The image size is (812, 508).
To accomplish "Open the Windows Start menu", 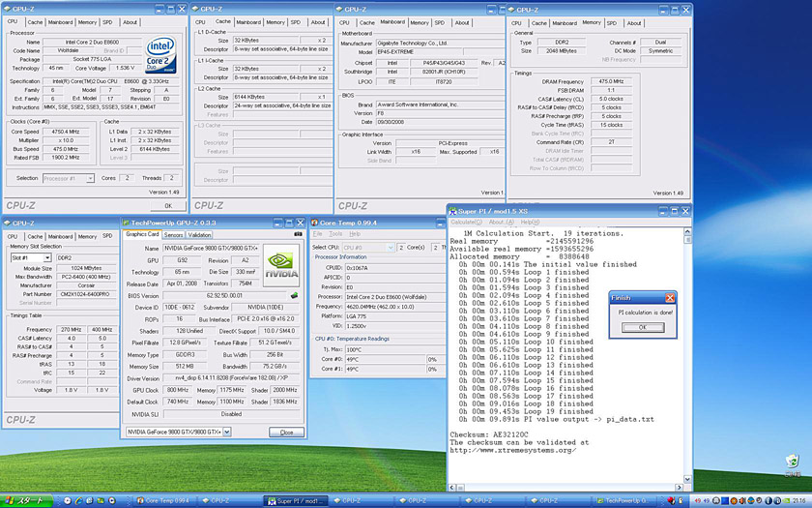I will pyautogui.click(x=26, y=501).
